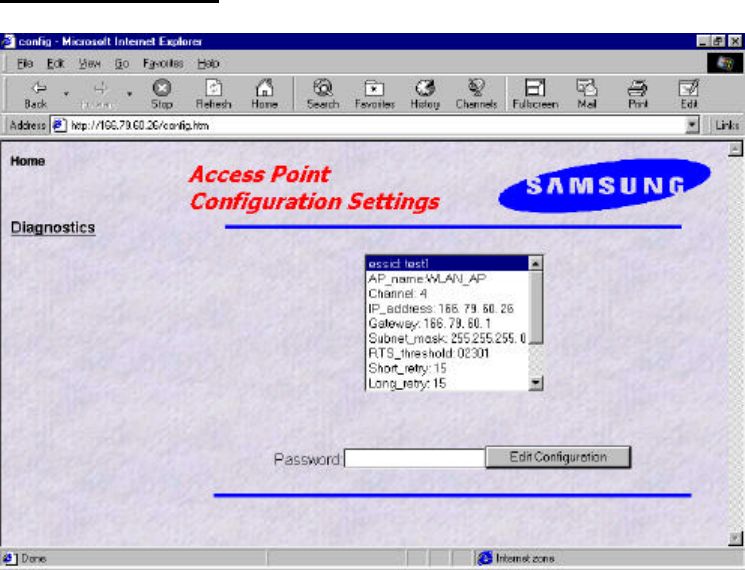Select 'IP_address: 166.79.60.26' row

pyautogui.click(x=447, y=309)
